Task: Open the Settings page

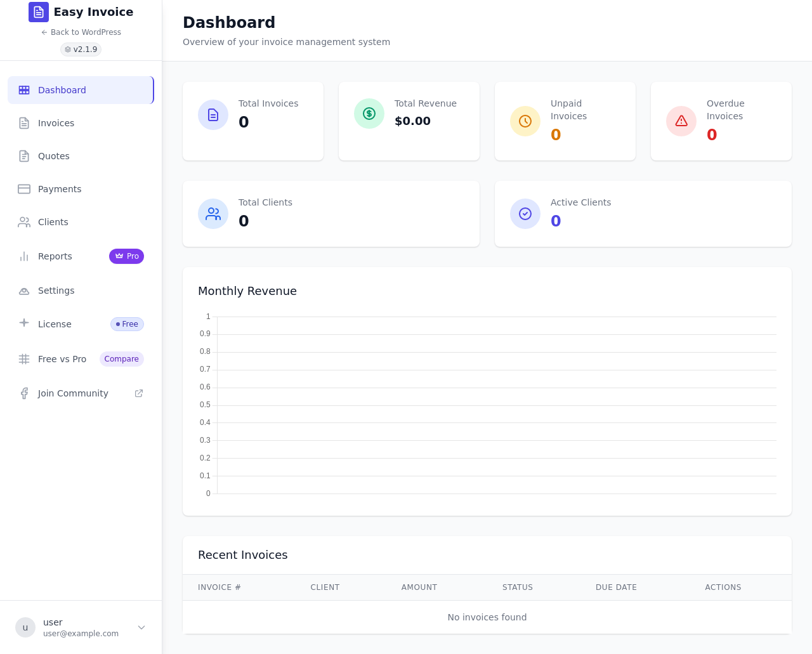Action: [x=81, y=291]
